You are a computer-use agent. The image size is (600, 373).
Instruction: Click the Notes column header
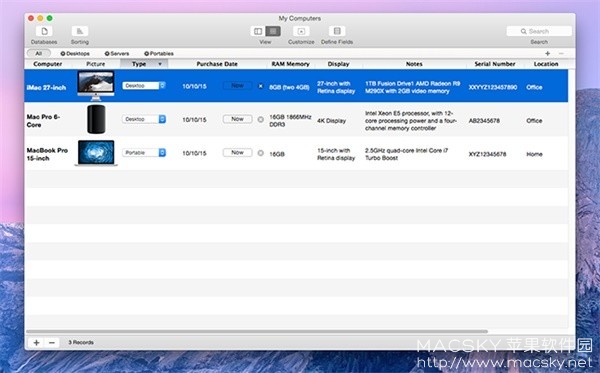tap(414, 64)
